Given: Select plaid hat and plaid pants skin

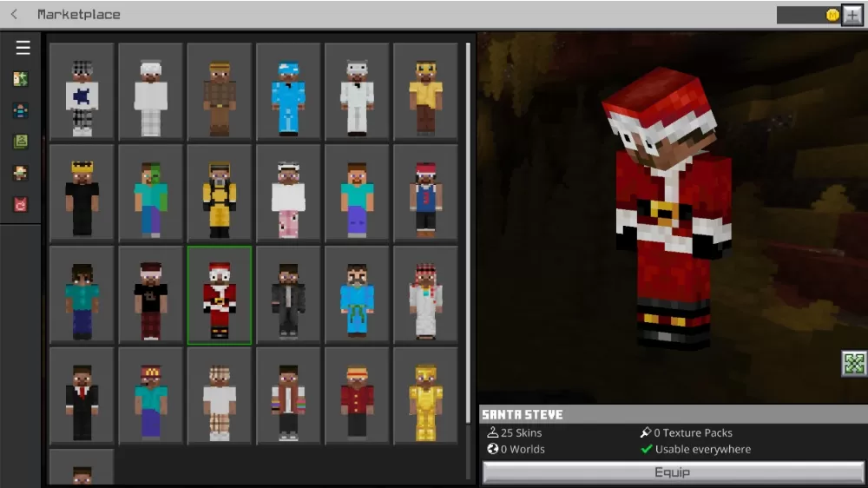Looking at the screenshot, I should (220, 397).
